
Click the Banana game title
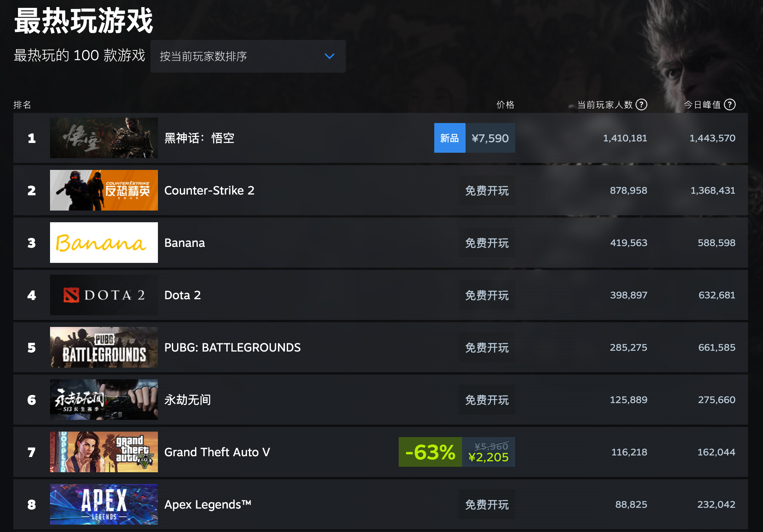[184, 243]
